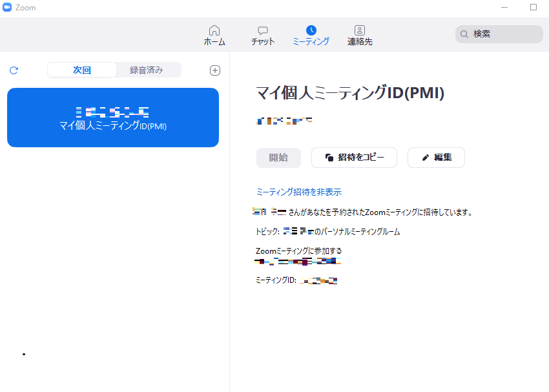Click the 編集 button
This screenshot has height=392, width=549.
436,158
